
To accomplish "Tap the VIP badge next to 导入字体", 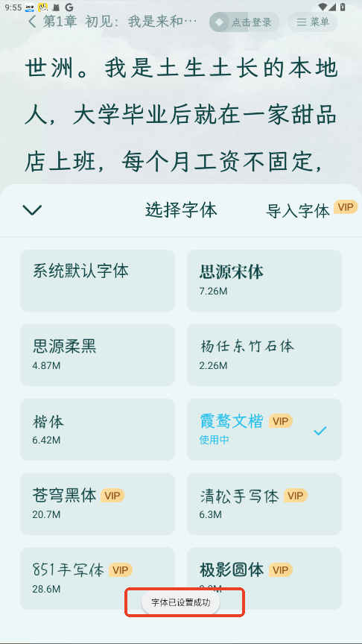I will [345, 207].
